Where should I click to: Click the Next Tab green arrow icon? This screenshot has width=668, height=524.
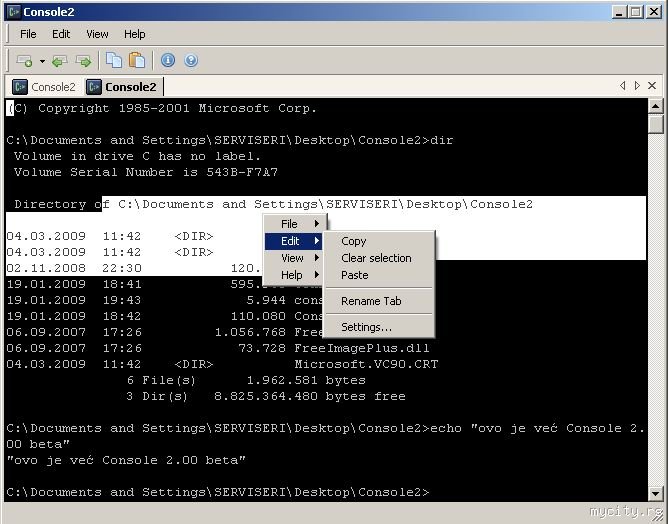[x=84, y=61]
